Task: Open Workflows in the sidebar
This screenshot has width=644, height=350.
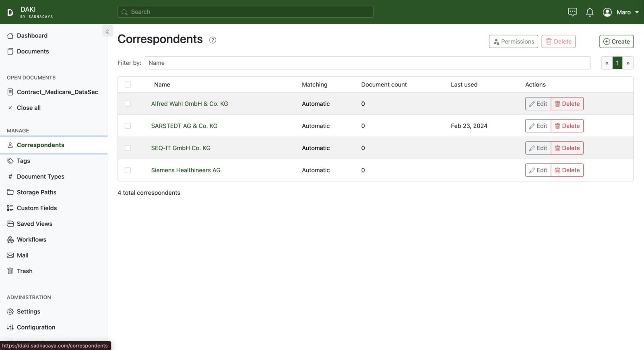Action: point(31,240)
